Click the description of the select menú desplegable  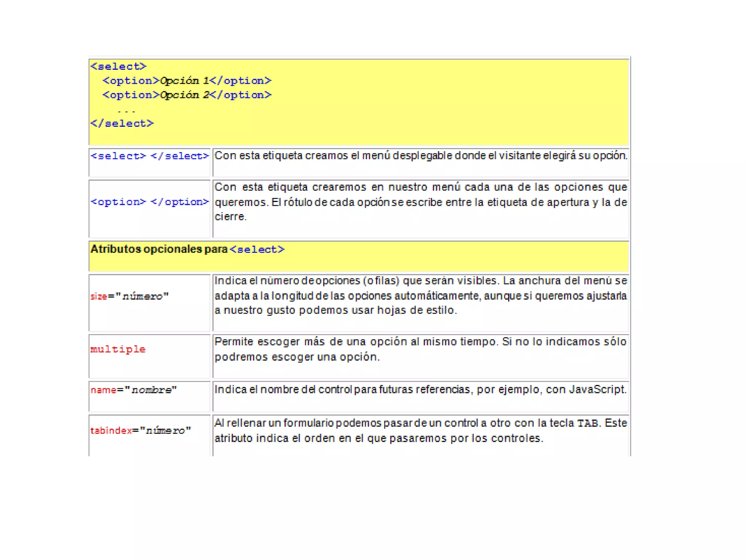[x=421, y=156]
